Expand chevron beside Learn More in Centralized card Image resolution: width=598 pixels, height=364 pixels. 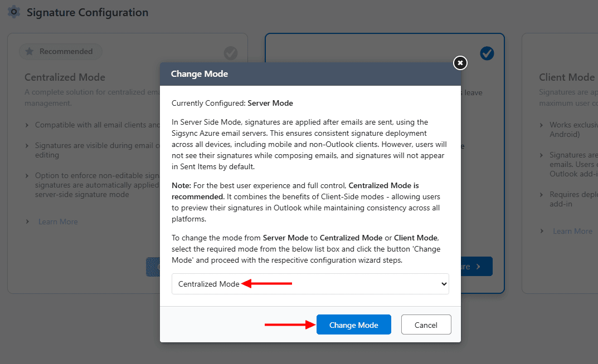[27, 222]
